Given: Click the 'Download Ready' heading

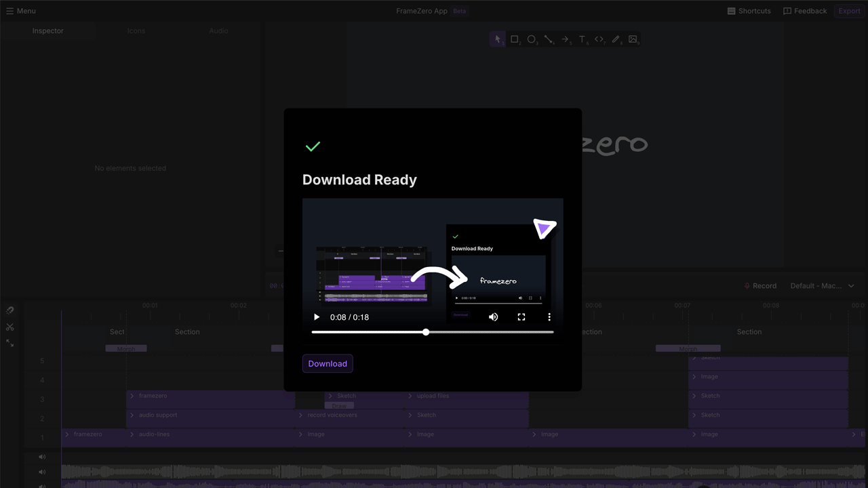Looking at the screenshot, I should tap(359, 180).
